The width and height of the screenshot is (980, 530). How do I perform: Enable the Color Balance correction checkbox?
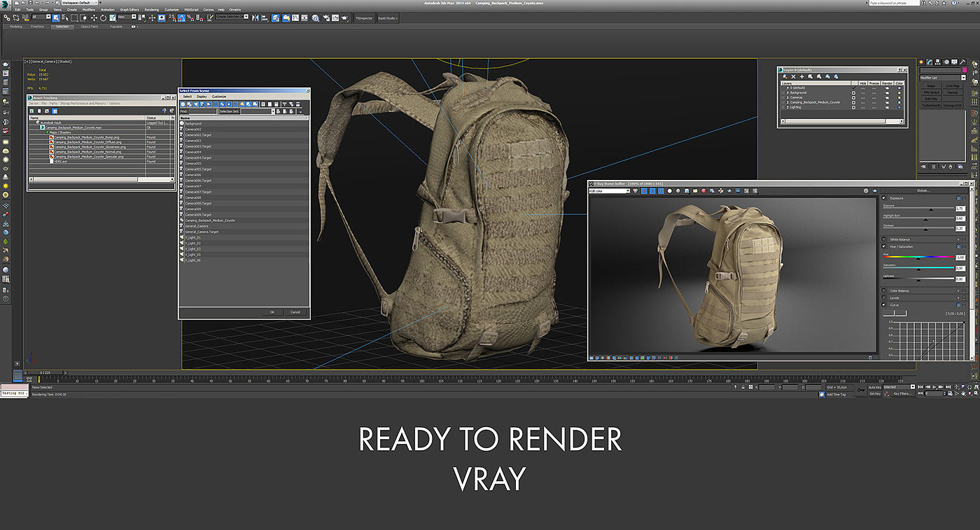point(883,291)
